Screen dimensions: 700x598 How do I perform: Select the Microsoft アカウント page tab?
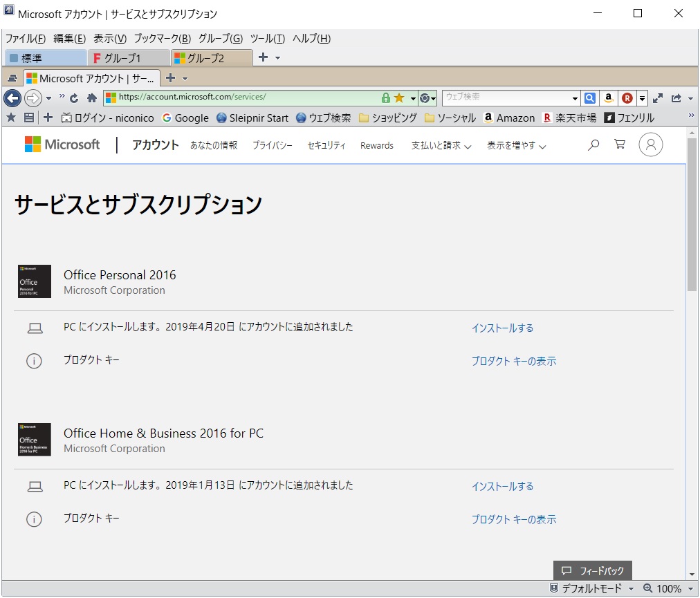pyautogui.click(x=91, y=79)
